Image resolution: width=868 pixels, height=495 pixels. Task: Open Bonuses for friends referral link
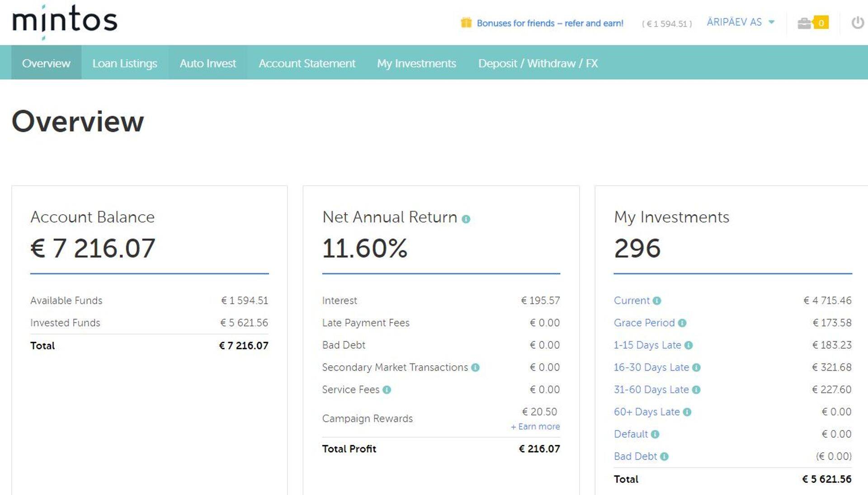click(550, 23)
